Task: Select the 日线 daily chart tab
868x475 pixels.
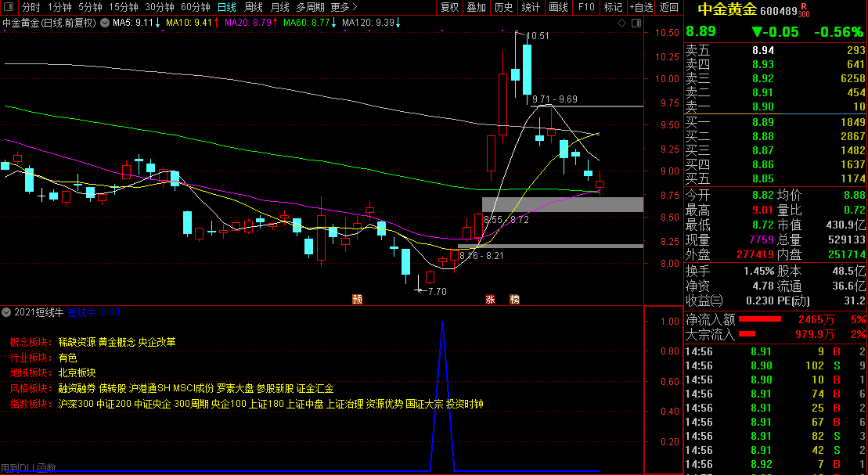Action: (x=226, y=7)
